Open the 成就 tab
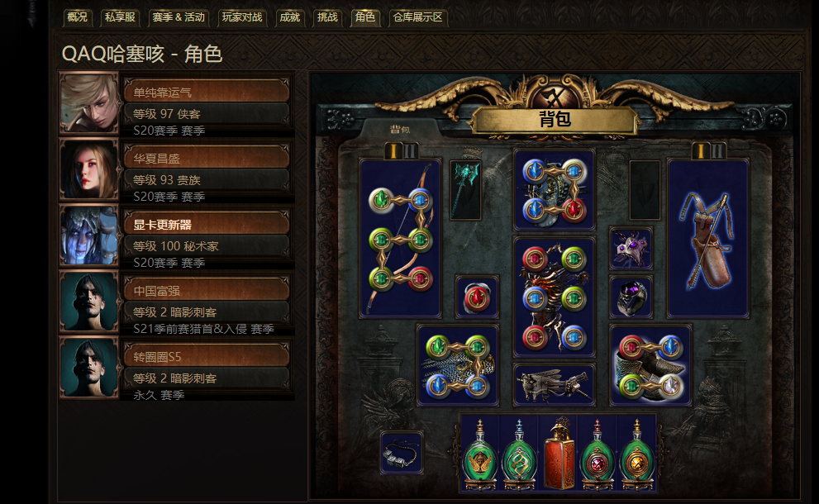The width and height of the screenshot is (819, 504). pos(289,17)
